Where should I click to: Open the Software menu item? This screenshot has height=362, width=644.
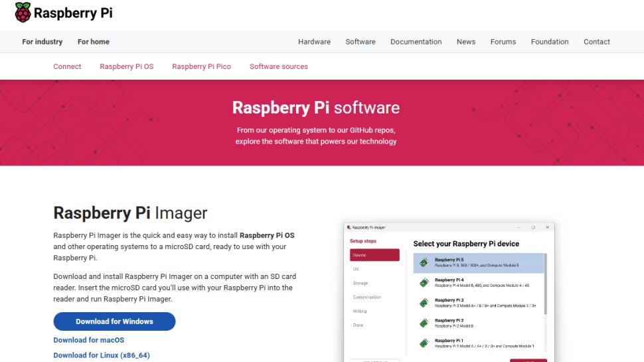361,41
